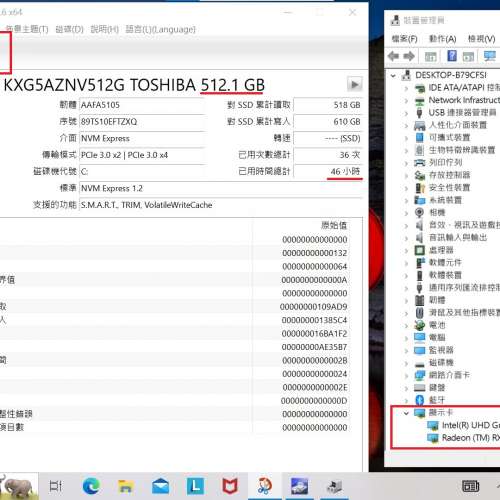500x500 pixels.
Task: Click features field S.M.A.R.T., TRIM, VolatileWriteCache
Action: pyautogui.click(x=221, y=205)
